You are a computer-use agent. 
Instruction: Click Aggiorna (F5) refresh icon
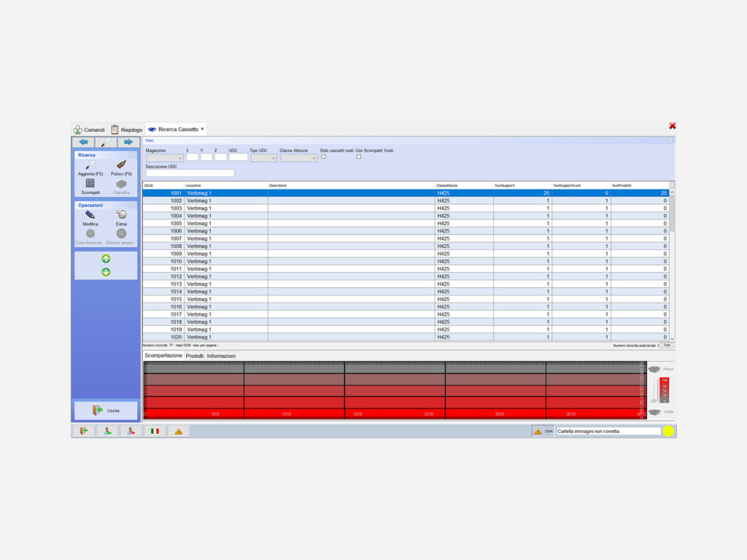pyautogui.click(x=90, y=165)
